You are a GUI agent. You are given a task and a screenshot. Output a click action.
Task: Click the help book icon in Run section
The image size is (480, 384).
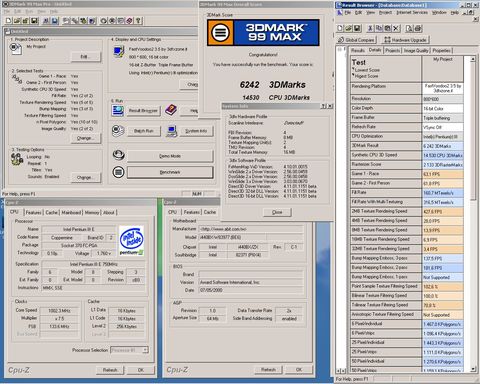(171, 110)
